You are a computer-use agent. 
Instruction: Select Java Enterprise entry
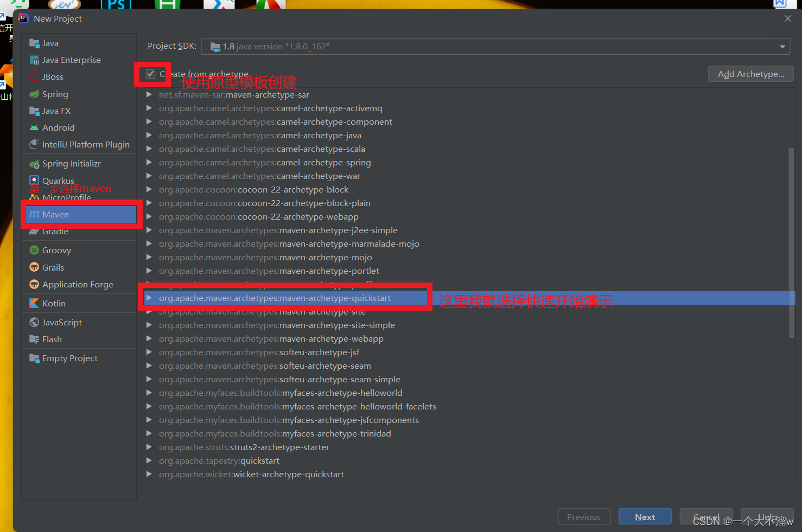[79, 60]
